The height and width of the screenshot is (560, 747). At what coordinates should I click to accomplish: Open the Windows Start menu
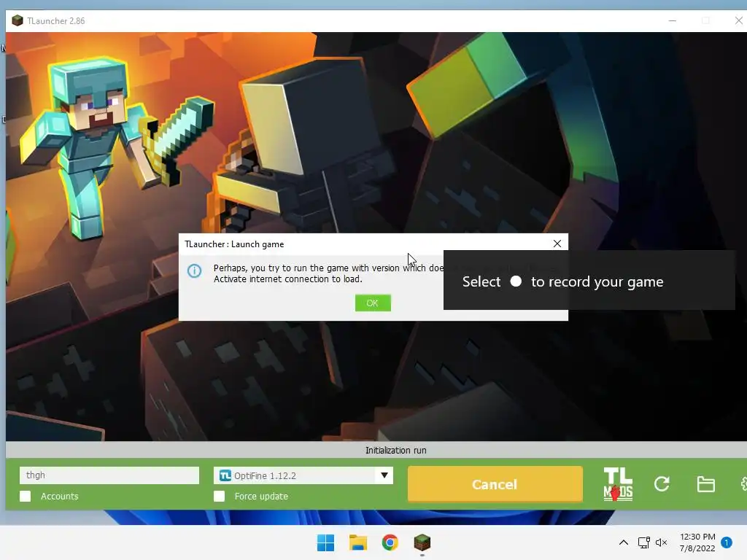326,542
